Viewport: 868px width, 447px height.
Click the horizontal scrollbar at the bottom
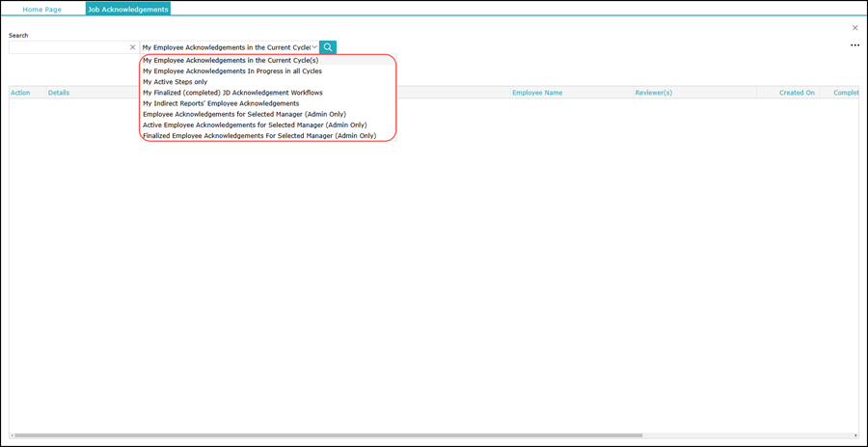coord(328,435)
